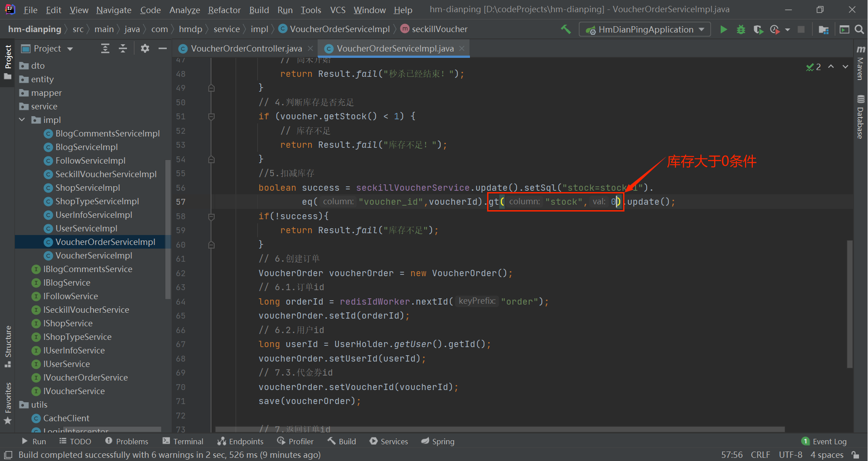This screenshot has height=461, width=868.
Task: Click Expand All icon in the Project panel
Action: point(105,48)
